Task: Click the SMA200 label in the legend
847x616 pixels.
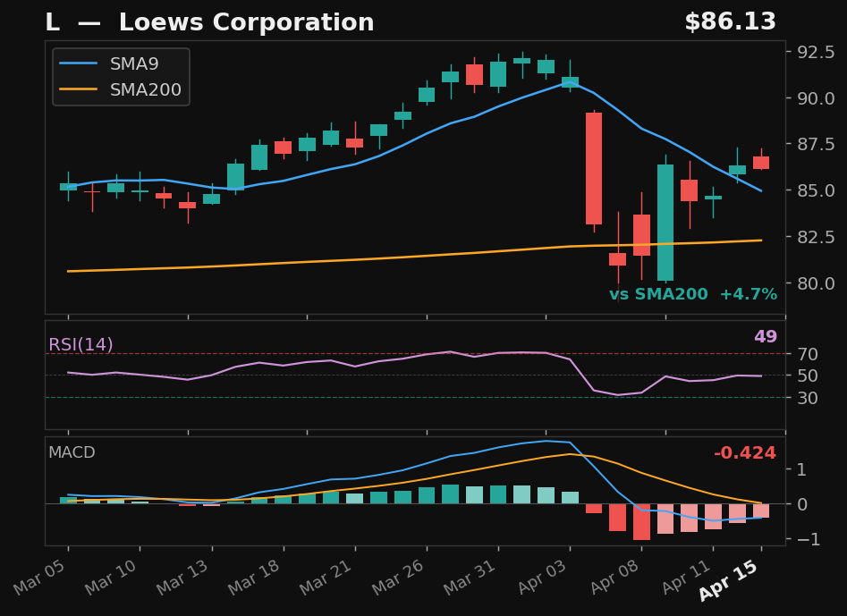Action: pyautogui.click(x=145, y=89)
